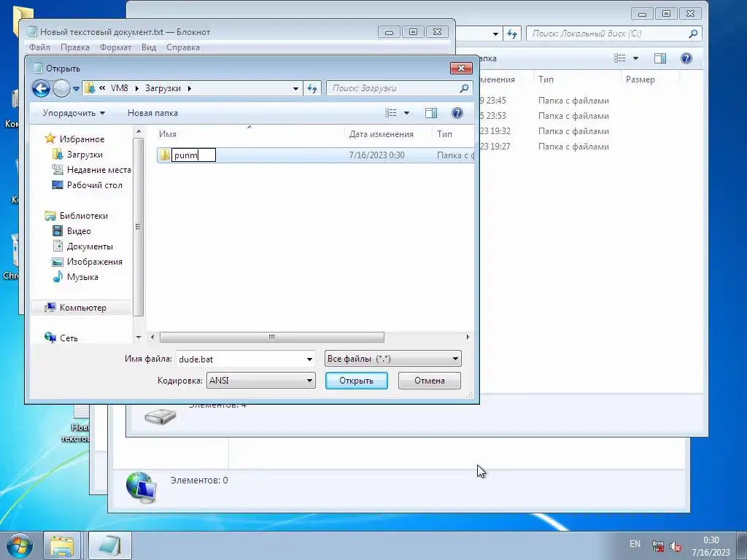Open the Кодировка ANSI dropdown
Screen dimensions: 747x560
(x=260, y=381)
